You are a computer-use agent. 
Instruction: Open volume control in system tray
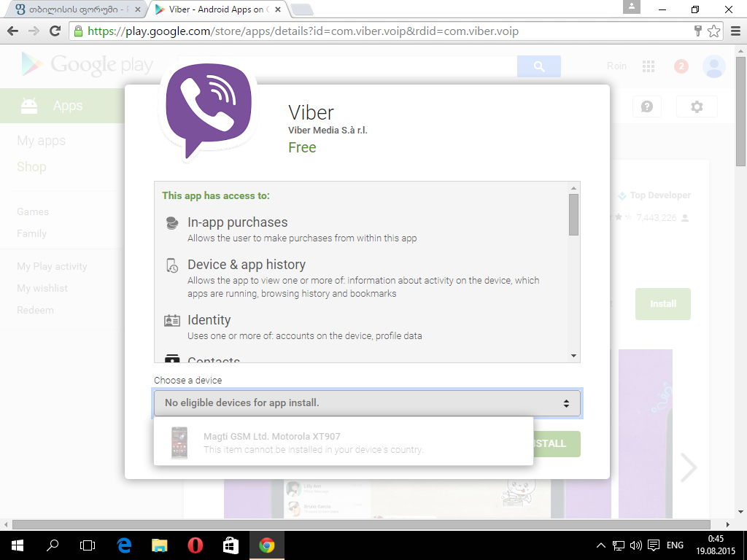635,545
